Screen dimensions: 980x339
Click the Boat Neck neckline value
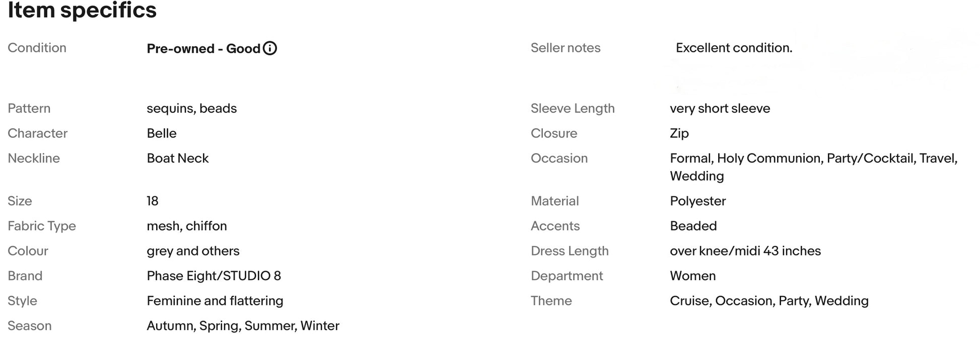click(177, 158)
